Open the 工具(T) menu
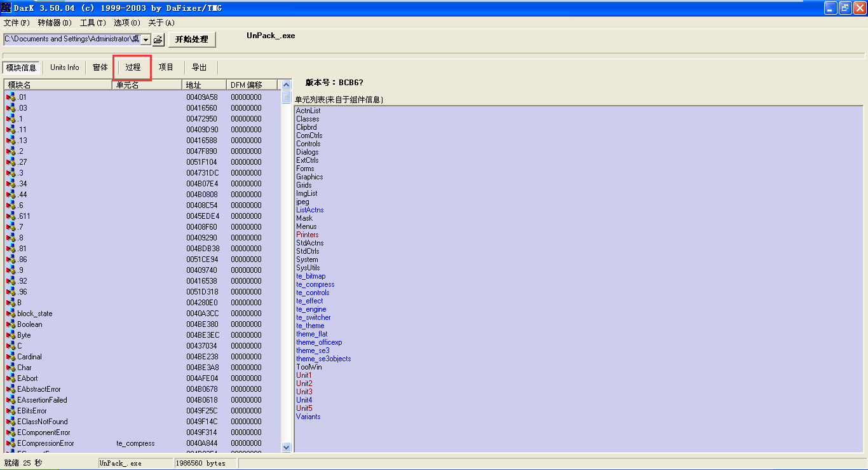 93,23
